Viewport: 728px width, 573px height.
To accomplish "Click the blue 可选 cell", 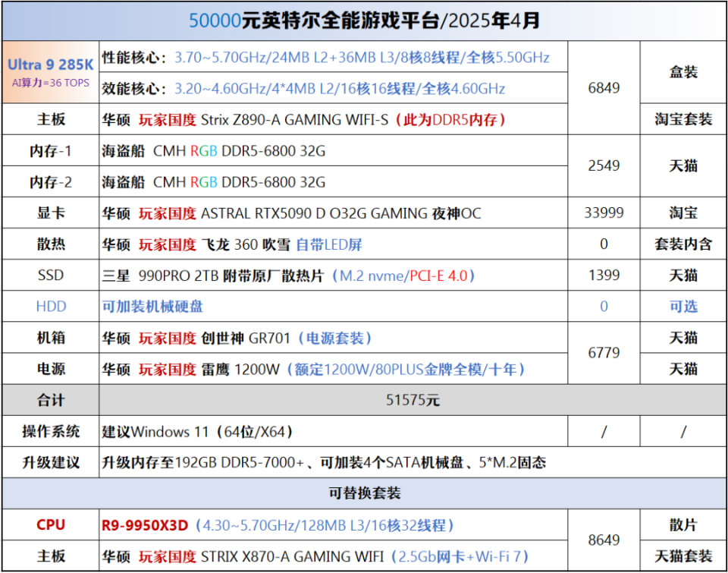I will click(x=683, y=307).
